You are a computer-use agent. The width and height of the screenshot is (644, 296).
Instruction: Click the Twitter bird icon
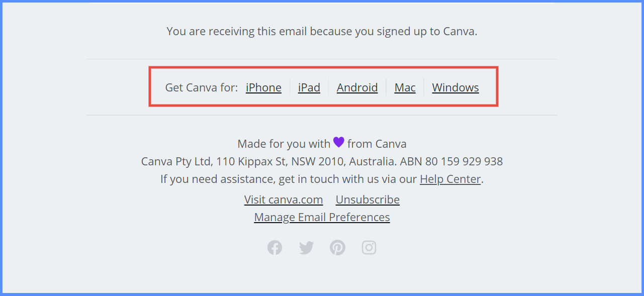[x=306, y=247]
